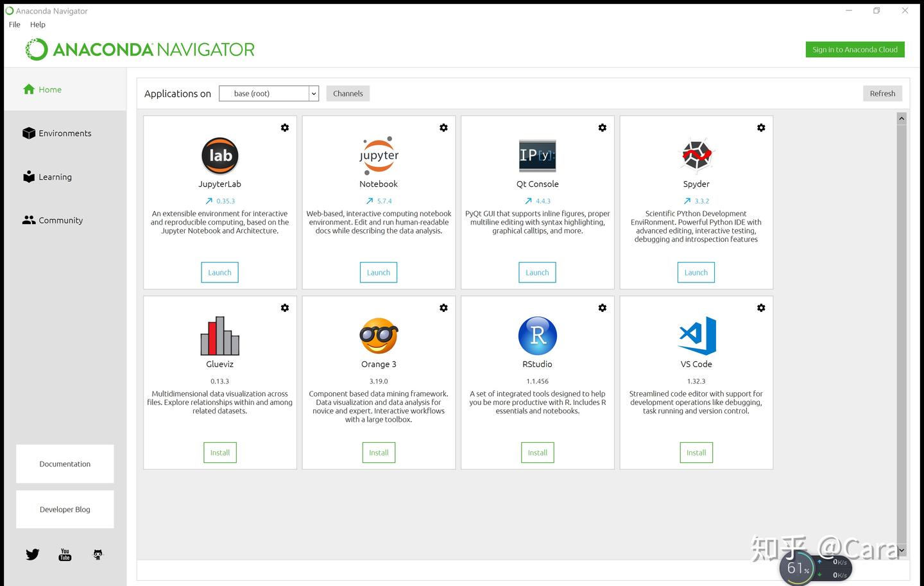The height and width of the screenshot is (586, 924).
Task: Click the Spyder application icon
Action: pyautogui.click(x=696, y=155)
